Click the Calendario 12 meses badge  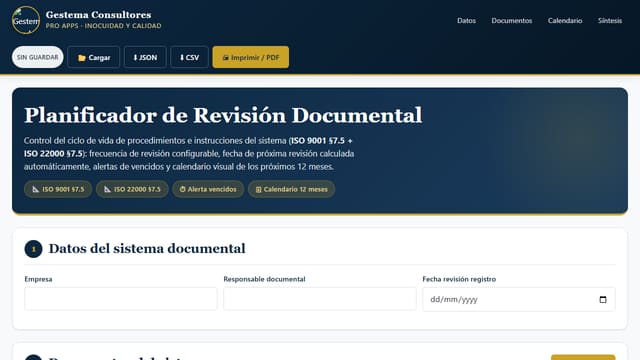coord(291,189)
